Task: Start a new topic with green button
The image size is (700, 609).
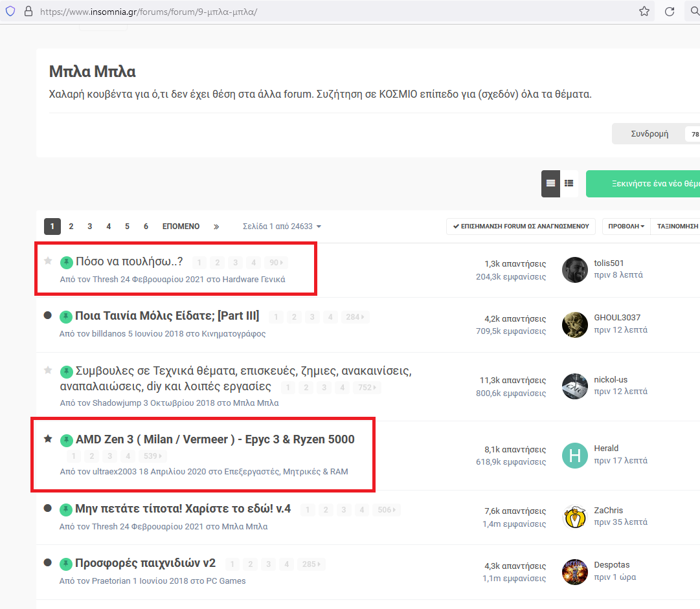Action: (x=643, y=183)
